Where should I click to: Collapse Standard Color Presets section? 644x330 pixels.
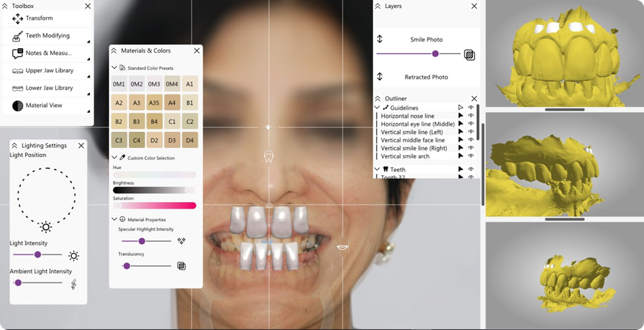[x=114, y=67]
